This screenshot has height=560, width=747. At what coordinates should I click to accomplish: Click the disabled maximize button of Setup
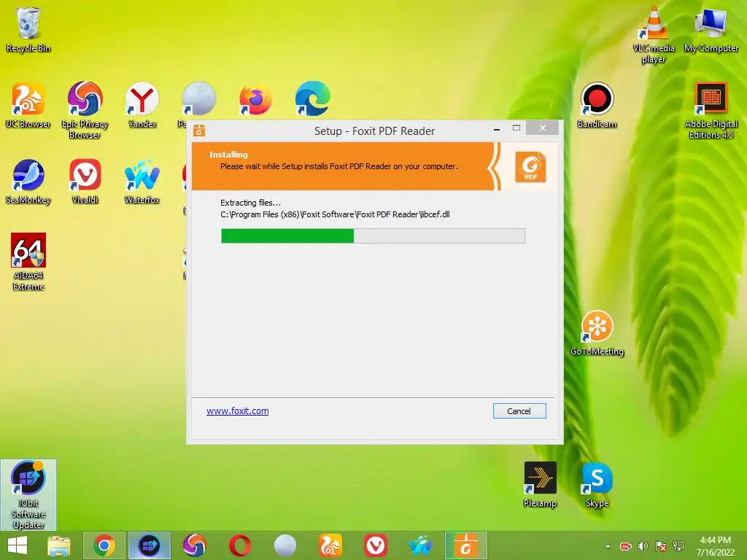click(516, 128)
